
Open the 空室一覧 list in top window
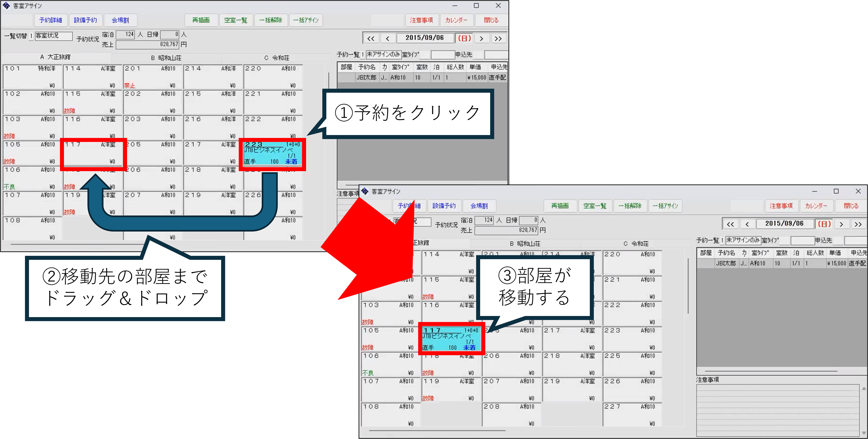tap(236, 20)
